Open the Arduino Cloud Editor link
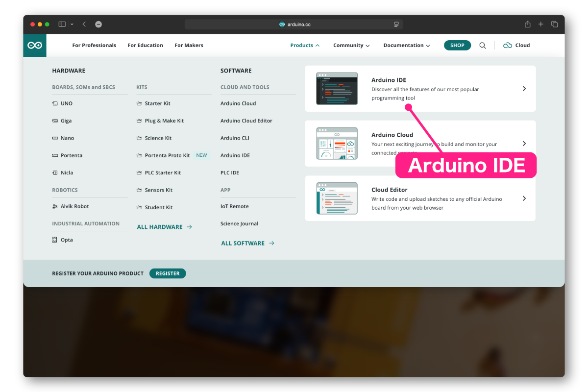Image resolution: width=588 pixels, height=392 pixels. [x=246, y=121]
